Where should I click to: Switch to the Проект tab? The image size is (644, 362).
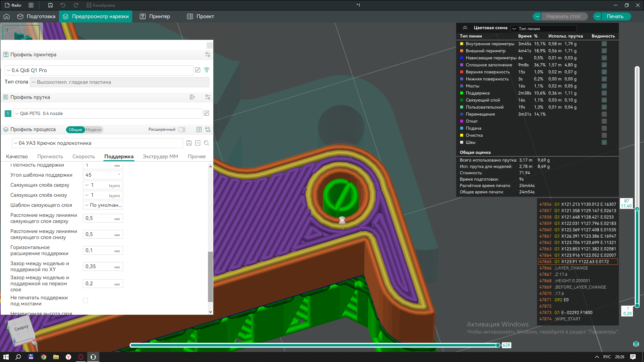click(x=201, y=16)
